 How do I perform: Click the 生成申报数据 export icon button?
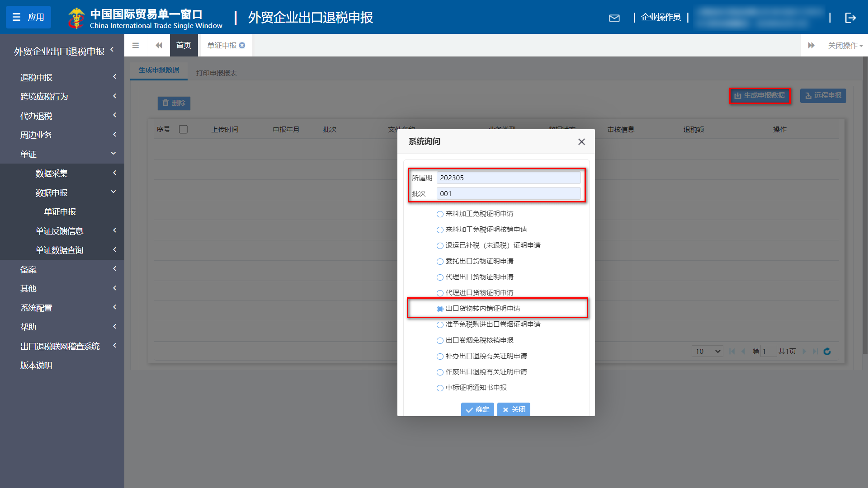[738, 96]
